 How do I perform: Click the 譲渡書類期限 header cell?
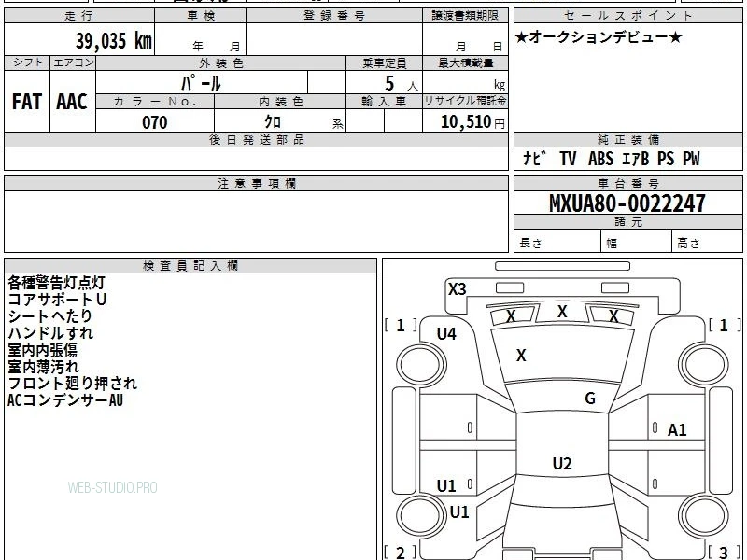coord(465,16)
